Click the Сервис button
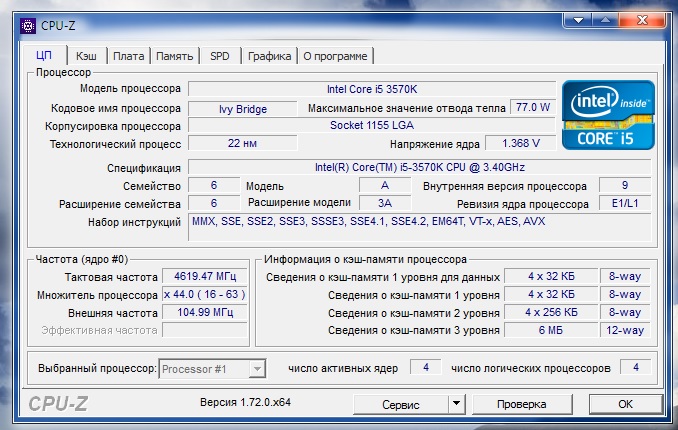The image size is (678, 430). 401,404
